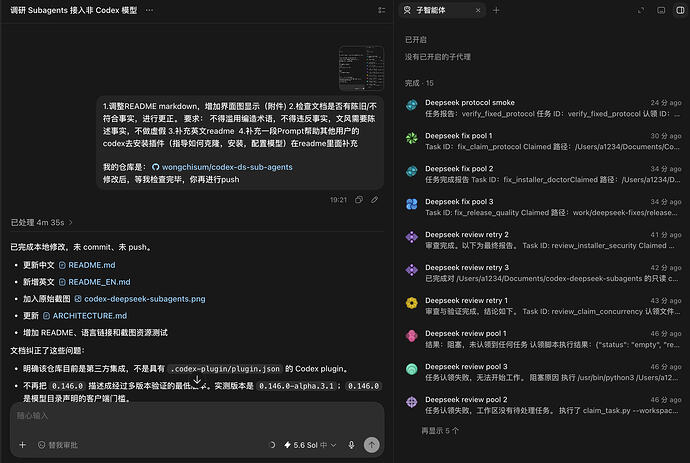The height and width of the screenshot is (463, 690).
Task: Close the 子智能体 tab
Action: coord(478,10)
